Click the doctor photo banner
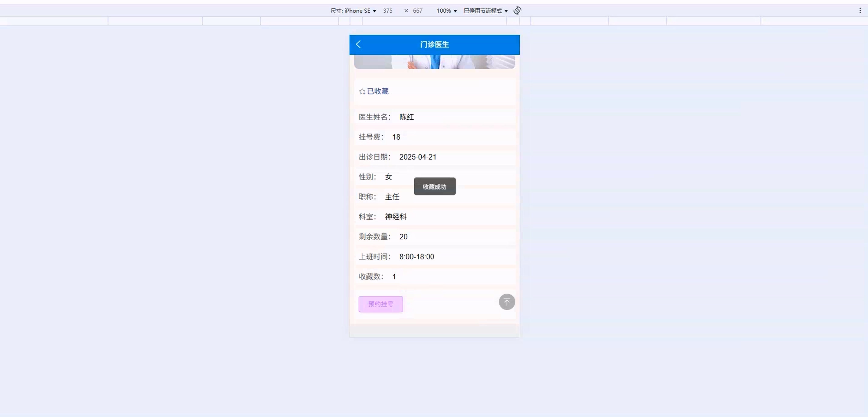868x417 pixels. click(434, 62)
